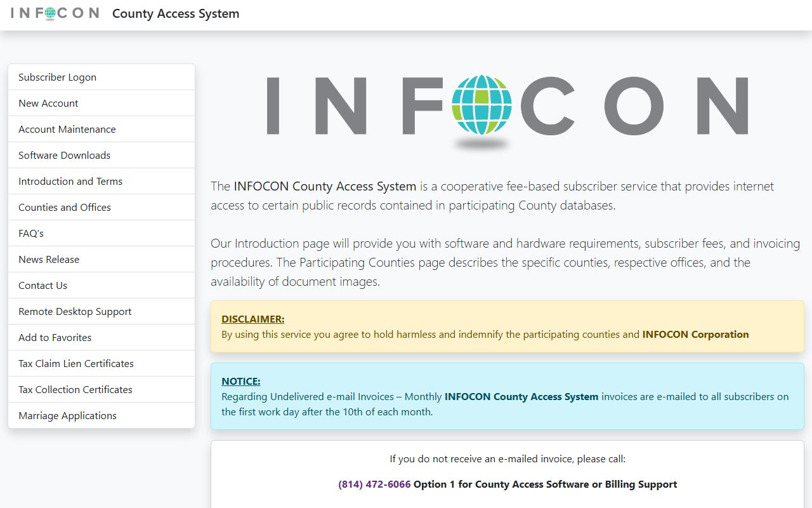Open Tax Collection Certificates

(x=101, y=389)
